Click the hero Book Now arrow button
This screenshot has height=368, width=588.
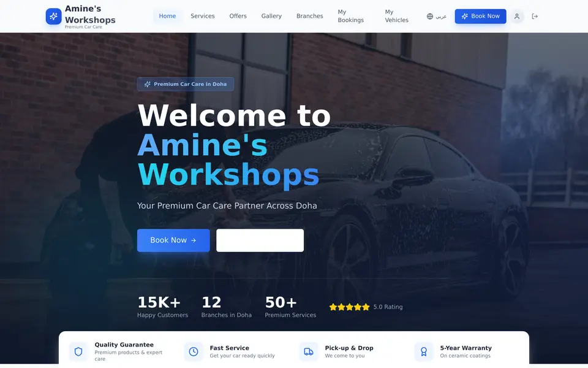[173, 240]
